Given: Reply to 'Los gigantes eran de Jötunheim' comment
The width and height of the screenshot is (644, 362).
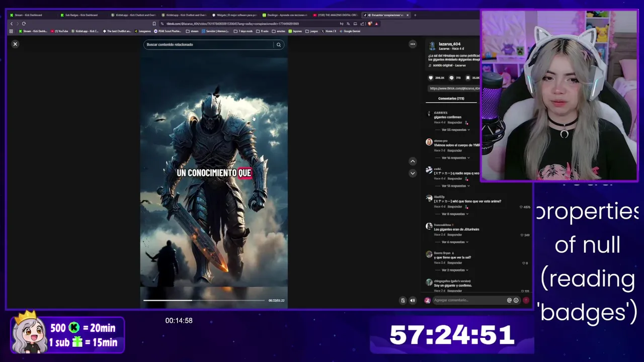Looking at the screenshot, I should pos(455,235).
